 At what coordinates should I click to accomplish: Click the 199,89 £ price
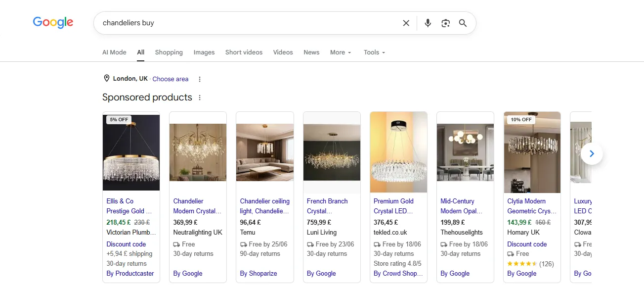pyautogui.click(x=453, y=222)
